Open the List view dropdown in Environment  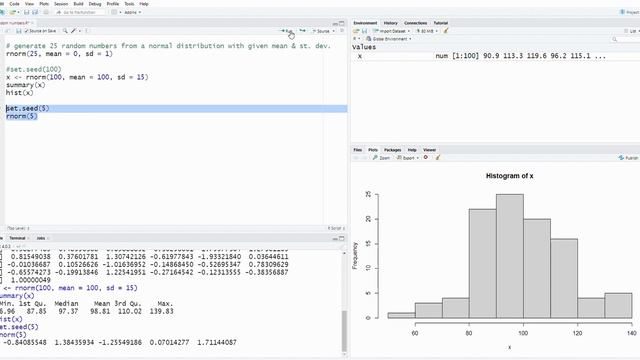tap(631, 31)
